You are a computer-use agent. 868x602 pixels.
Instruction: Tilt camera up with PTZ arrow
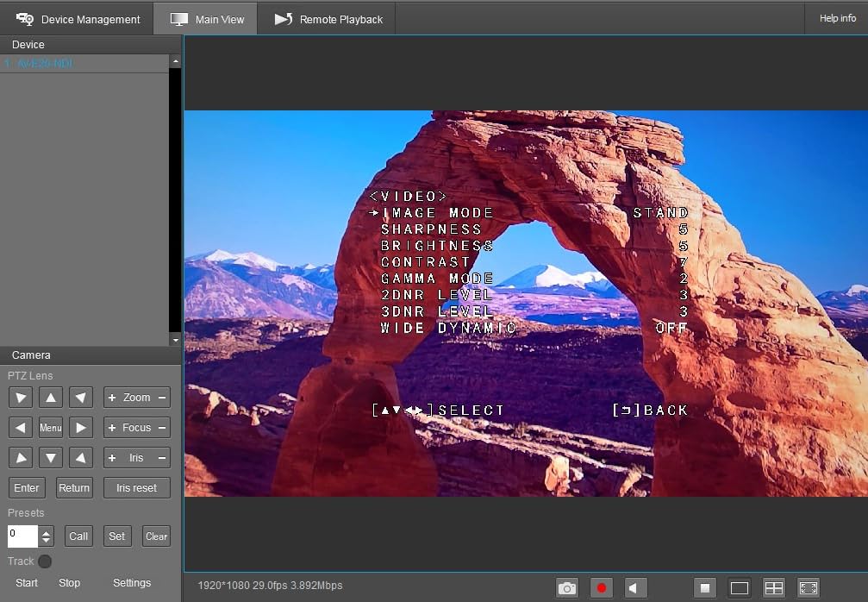coord(50,397)
